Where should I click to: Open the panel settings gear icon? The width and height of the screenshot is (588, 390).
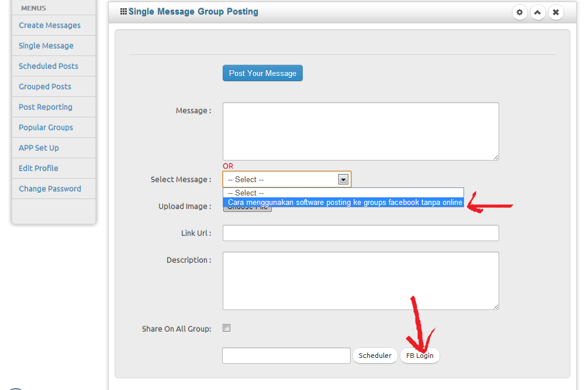click(x=520, y=12)
